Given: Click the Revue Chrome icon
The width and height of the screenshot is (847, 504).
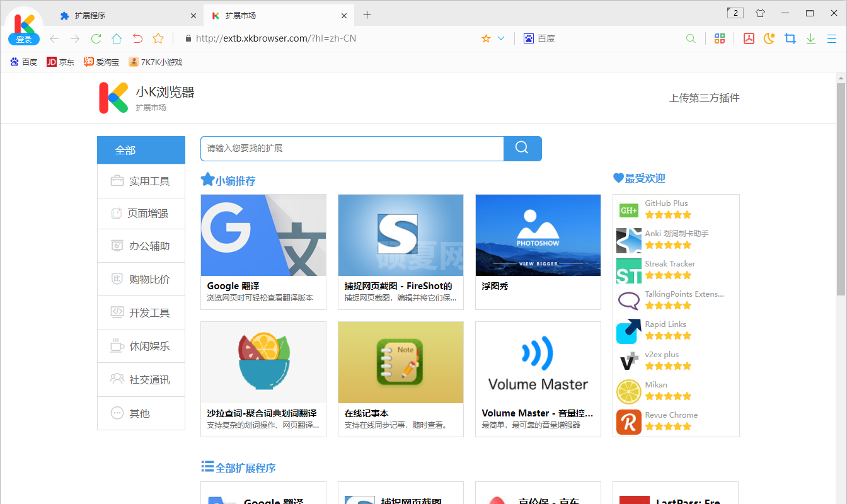Looking at the screenshot, I should (629, 422).
